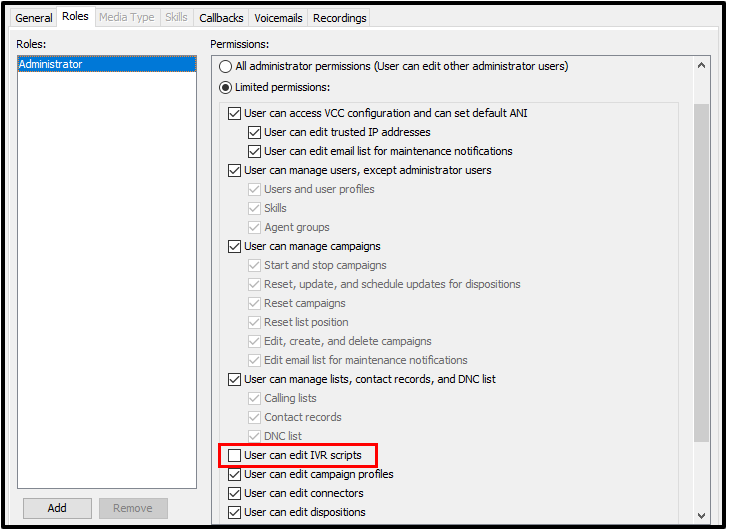Disable User can manage users checkbox
Image resolution: width=729 pixels, height=532 pixels.
pos(235,171)
